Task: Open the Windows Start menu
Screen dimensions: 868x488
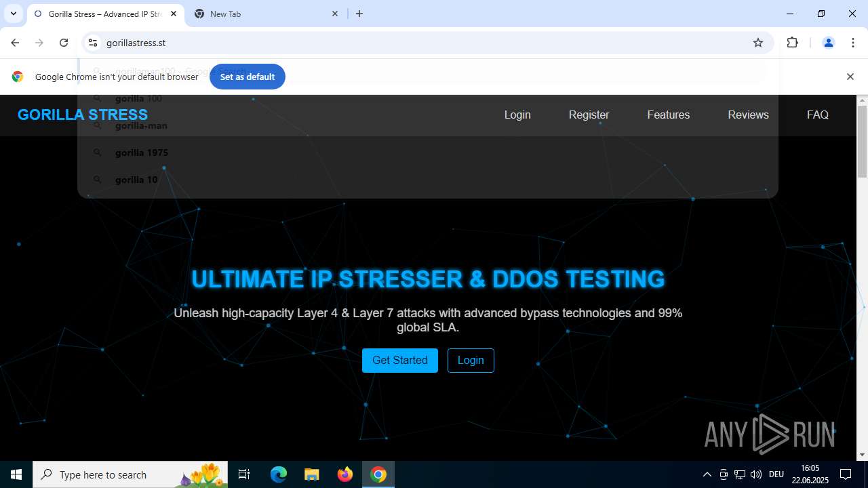Action: (x=16, y=474)
